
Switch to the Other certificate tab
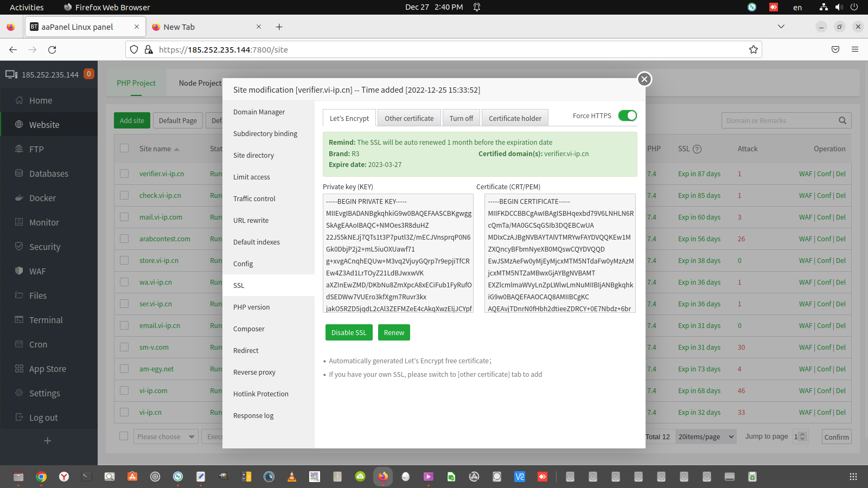pyautogui.click(x=409, y=118)
